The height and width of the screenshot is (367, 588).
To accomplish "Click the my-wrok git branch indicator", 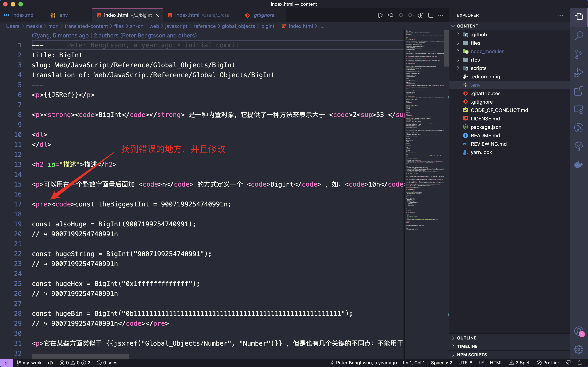I will pyautogui.click(x=29, y=363).
